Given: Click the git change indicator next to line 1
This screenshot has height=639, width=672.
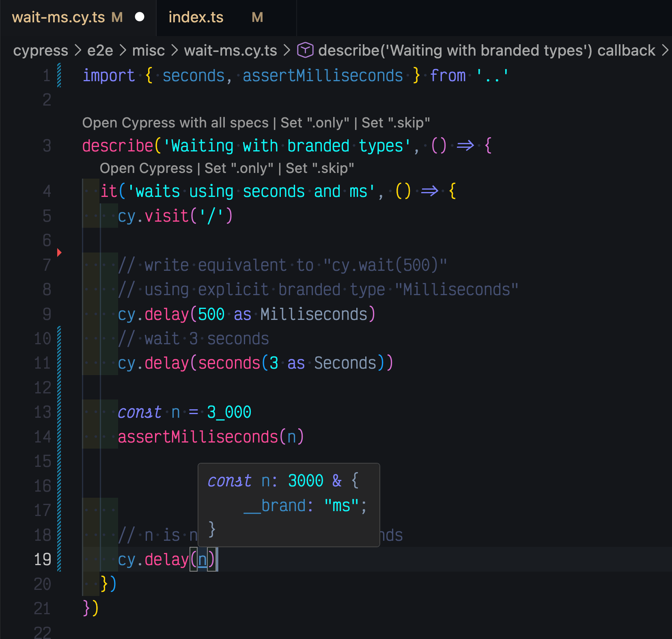Looking at the screenshot, I should pyautogui.click(x=60, y=76).
